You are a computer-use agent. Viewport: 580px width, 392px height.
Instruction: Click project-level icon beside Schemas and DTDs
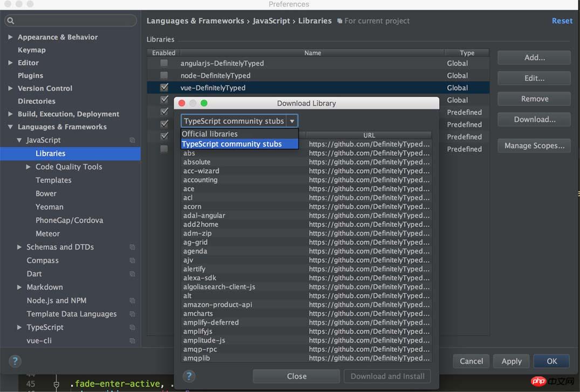point(132,247)
